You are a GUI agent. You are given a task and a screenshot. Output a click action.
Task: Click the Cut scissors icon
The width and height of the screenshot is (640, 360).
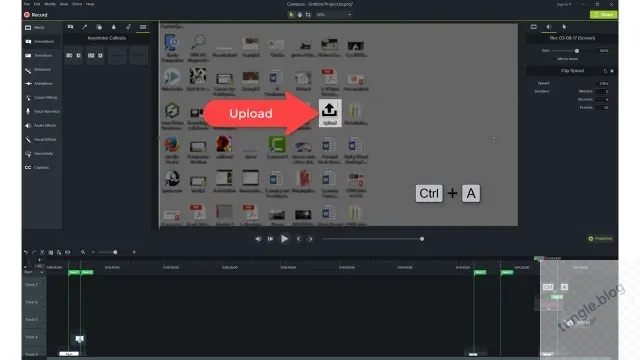[42, 253]
